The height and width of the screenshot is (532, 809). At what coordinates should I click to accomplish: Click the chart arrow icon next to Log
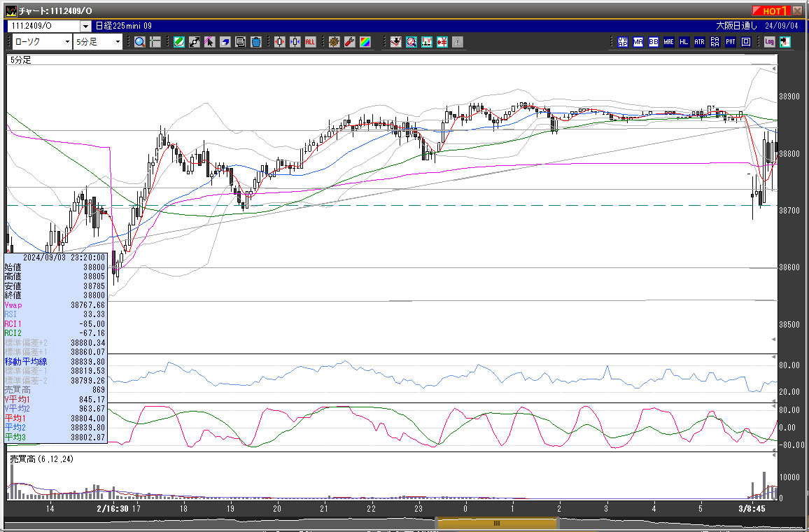click(785, 42)
